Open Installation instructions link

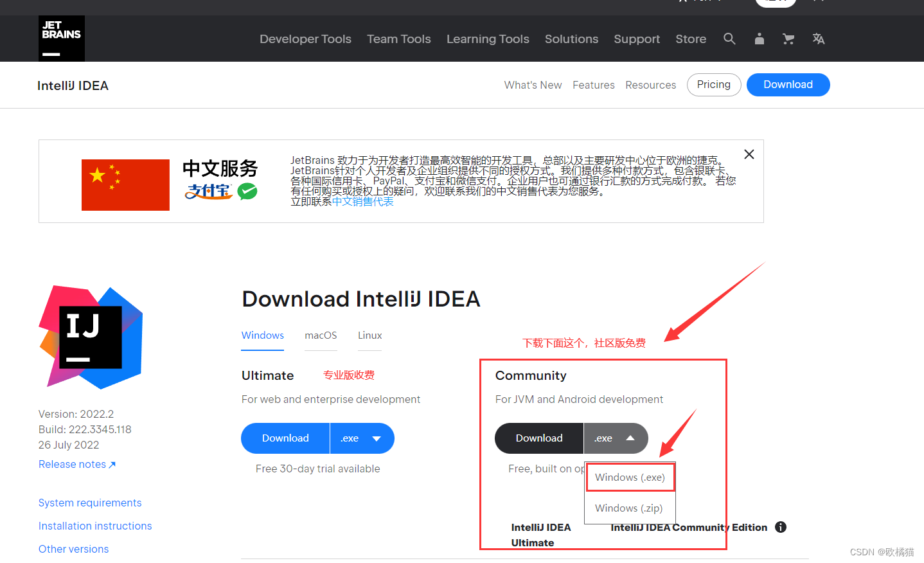tap(95, 526)
